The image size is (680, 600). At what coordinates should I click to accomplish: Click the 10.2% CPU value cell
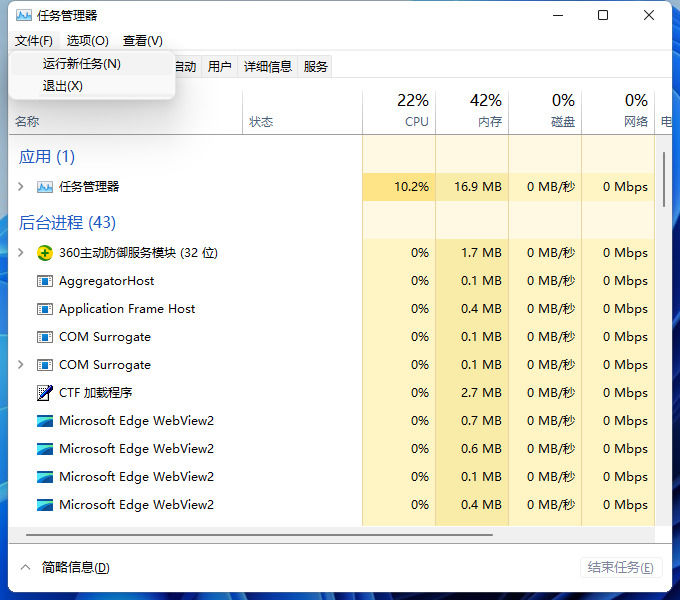click(399, 187)
